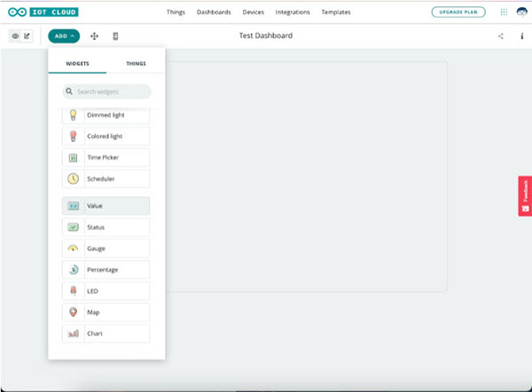The width and height of the screenshot is (532, 392).
Task: Click the Arduino IoT Cloud logo
Action: (x=43, y=12)
